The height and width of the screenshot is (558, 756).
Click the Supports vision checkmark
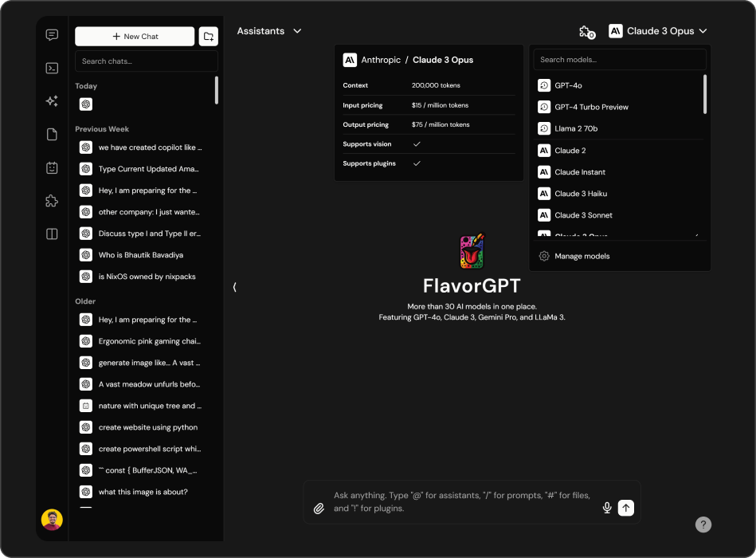(x=417, y=143)
